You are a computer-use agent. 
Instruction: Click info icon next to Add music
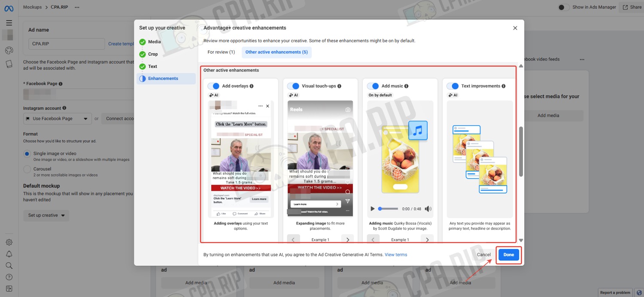(407, 86)
